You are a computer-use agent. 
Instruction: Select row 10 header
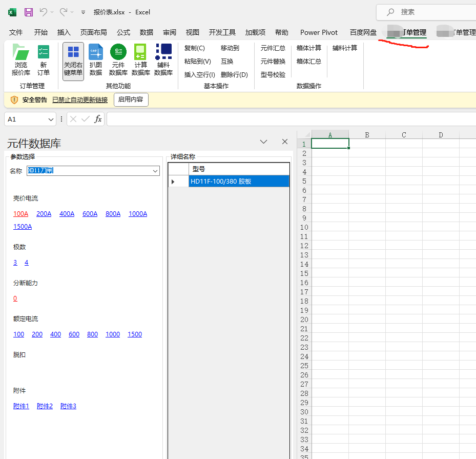[304, 227]
